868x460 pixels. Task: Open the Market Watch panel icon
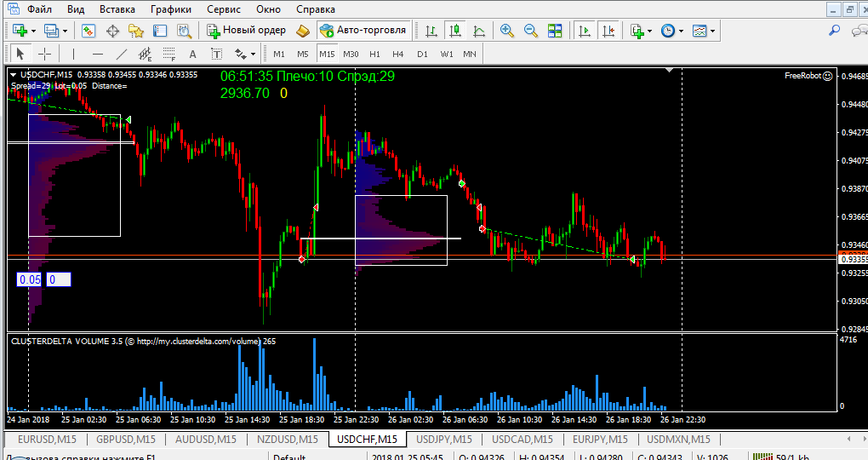click(x=89, y=31)
